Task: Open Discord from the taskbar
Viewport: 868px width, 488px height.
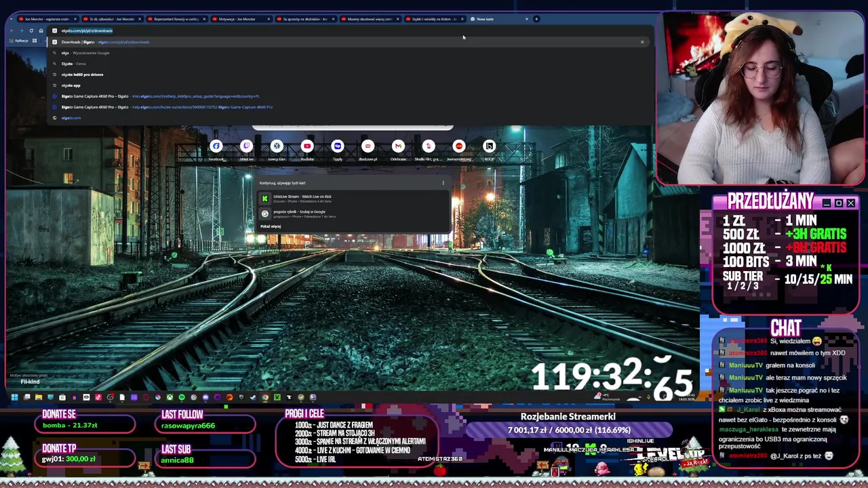Action: 205,397
